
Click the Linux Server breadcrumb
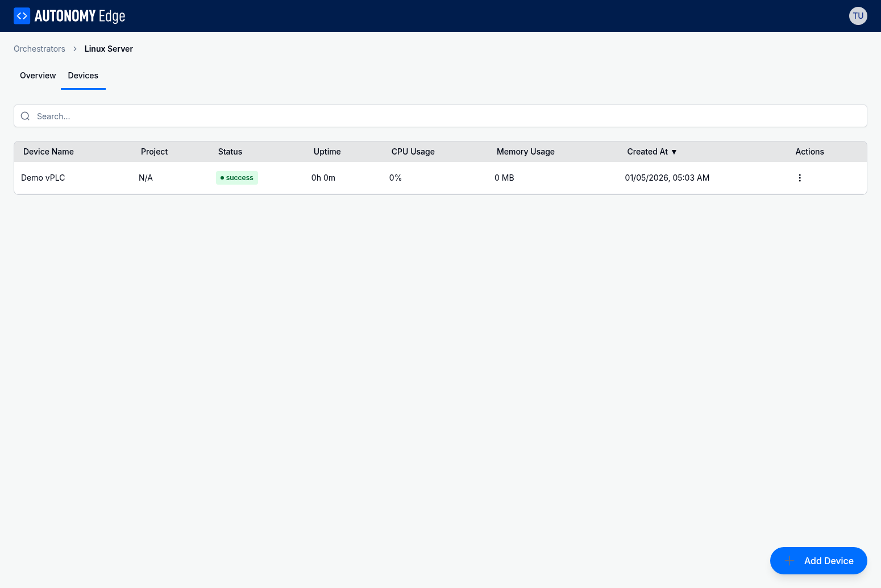[109, 49]
